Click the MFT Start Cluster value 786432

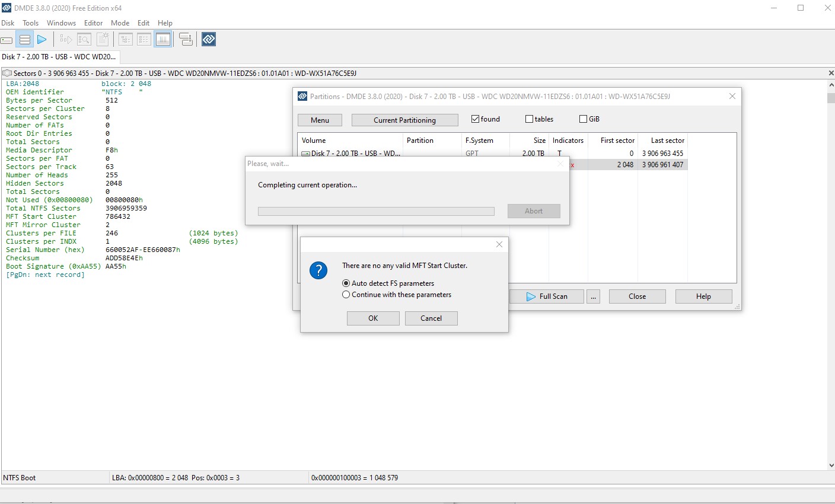pyautogui.click(x=118, y=217)
